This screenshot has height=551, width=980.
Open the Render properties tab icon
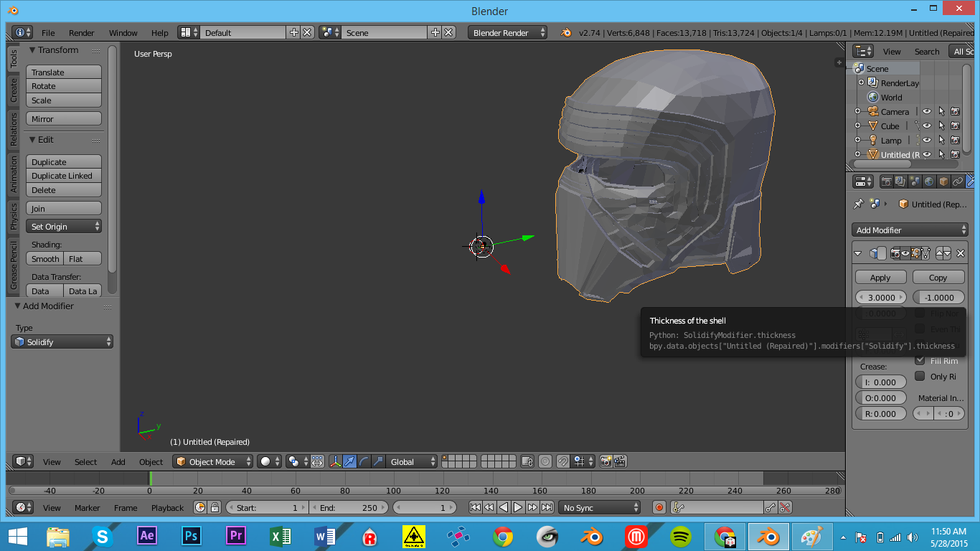[x=886, y=182]
